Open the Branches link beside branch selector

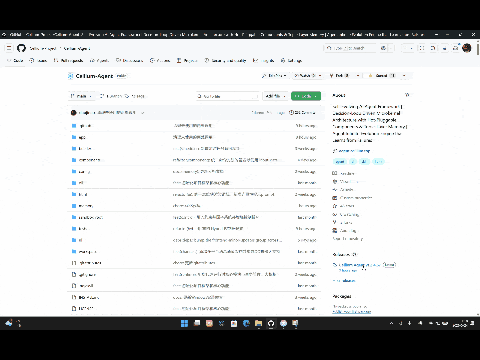coord(111,96)
